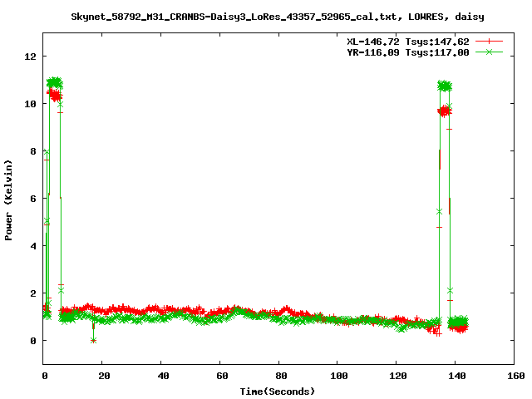Click the x-axis tick label '120'
Screen dimensions: 532x399
(x=398, y=376)
